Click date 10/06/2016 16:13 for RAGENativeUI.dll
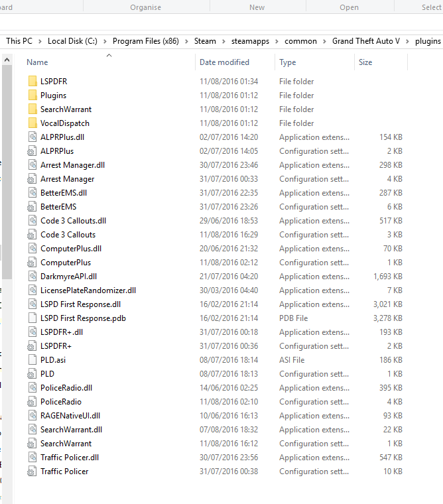This screenshot has width=443, height=504. tap(229, 416)
